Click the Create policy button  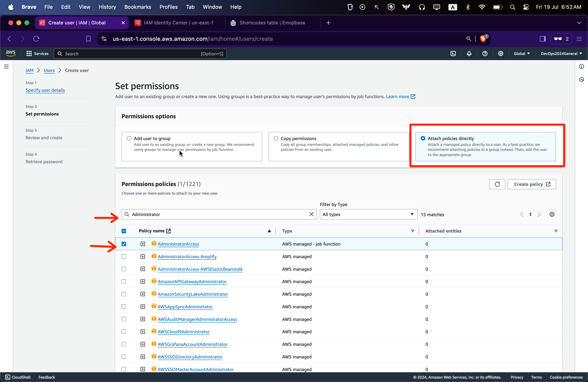click(531, 184)
